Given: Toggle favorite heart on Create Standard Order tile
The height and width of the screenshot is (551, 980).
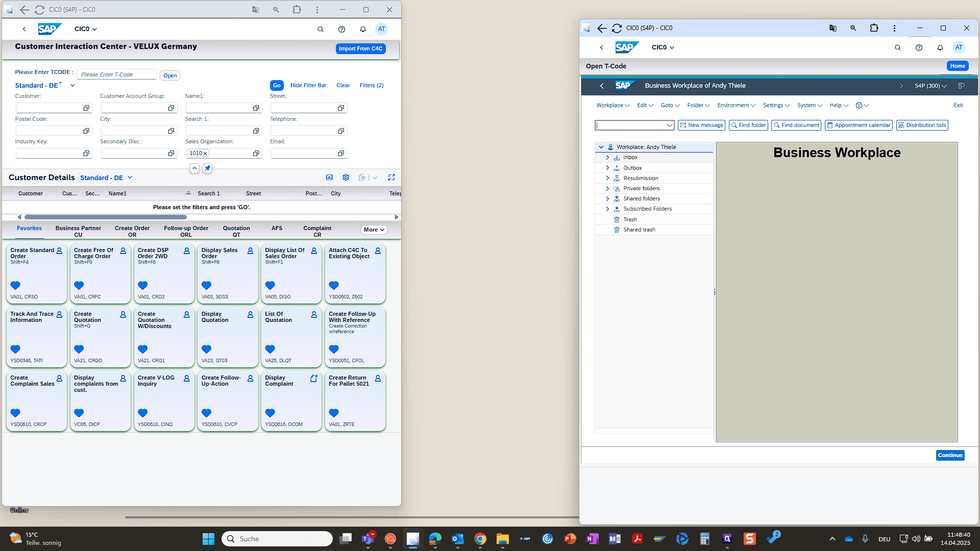Looking at the screenshot, I should (15, 286).
